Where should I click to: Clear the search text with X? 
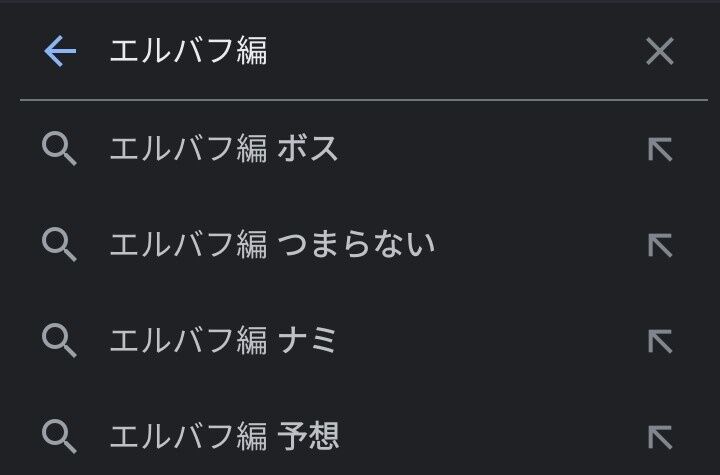click(x=660, y=51)
